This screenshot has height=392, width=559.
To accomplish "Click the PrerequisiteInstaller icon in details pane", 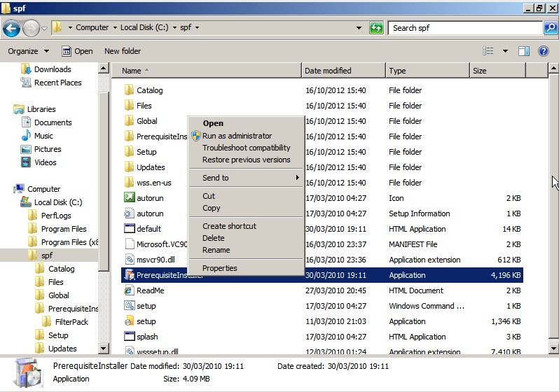I will point(28,373).
